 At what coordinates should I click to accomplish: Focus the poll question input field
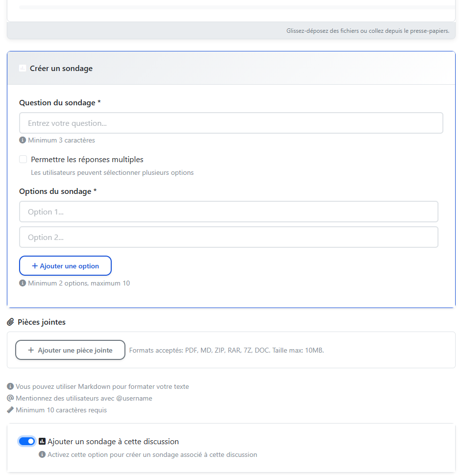tap(231, 123)
